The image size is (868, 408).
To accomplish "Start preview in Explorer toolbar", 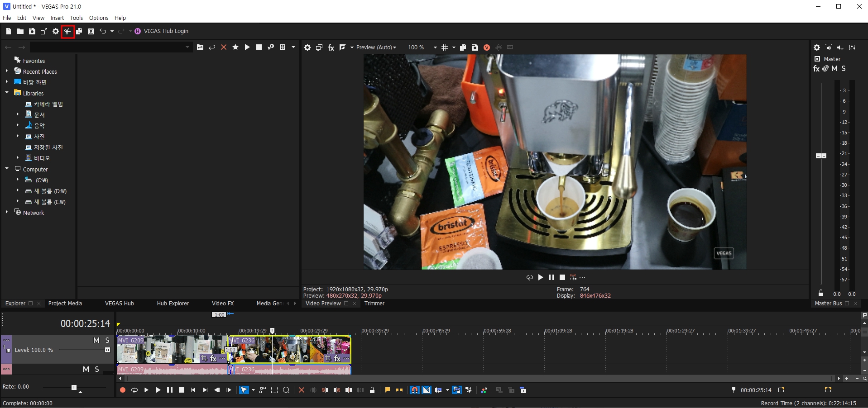I will pyautogui.click(x=247, y=47).
